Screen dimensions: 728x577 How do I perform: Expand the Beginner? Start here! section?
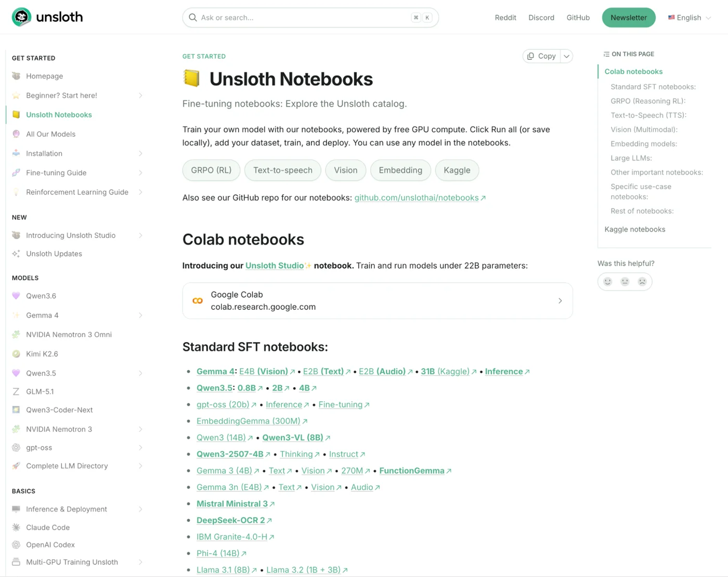[140, 95]
